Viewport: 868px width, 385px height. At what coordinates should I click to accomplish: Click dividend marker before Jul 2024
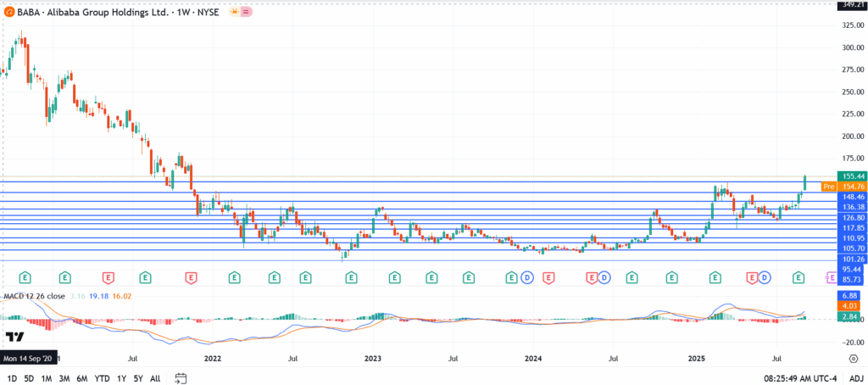pyautogui.click(x=604, y=276)
